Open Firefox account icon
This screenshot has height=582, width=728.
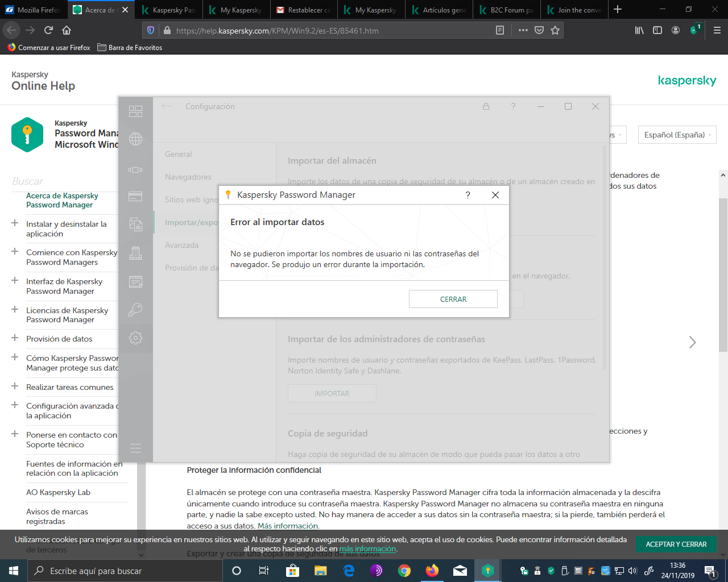click(676, 31)
